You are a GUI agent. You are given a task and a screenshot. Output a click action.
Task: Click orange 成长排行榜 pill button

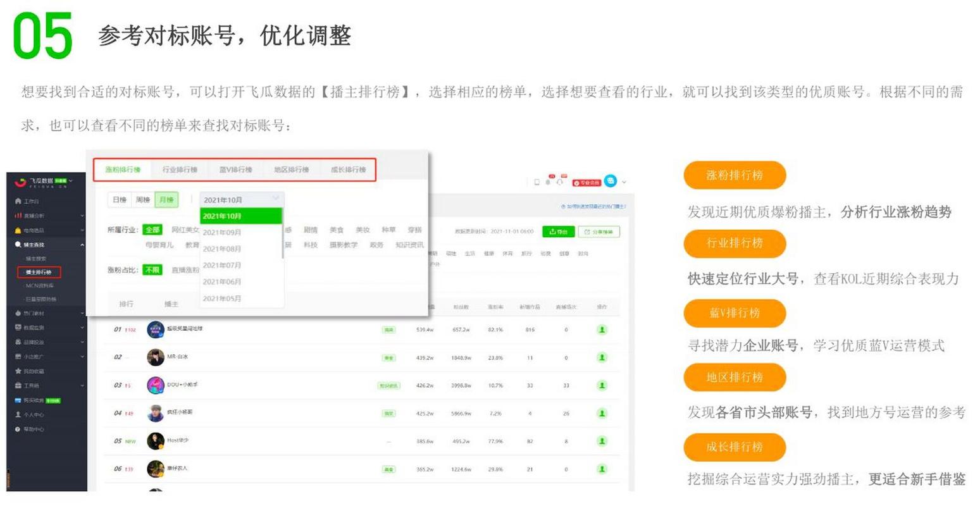(735, 447)
